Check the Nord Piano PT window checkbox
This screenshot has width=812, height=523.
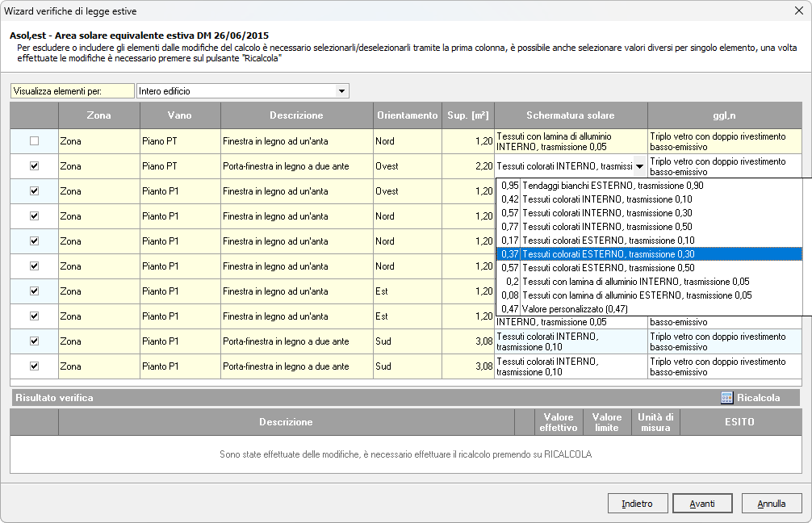point(34,141)
